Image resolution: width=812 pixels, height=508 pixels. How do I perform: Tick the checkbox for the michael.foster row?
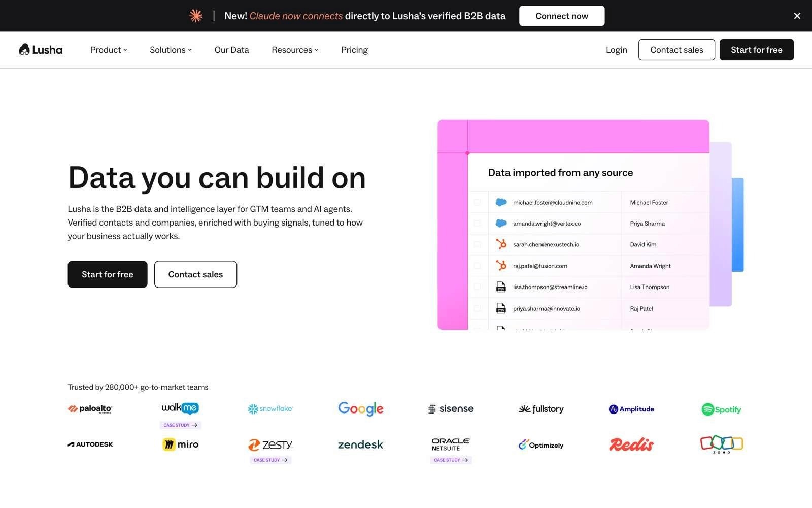click(x=477, y=202)
